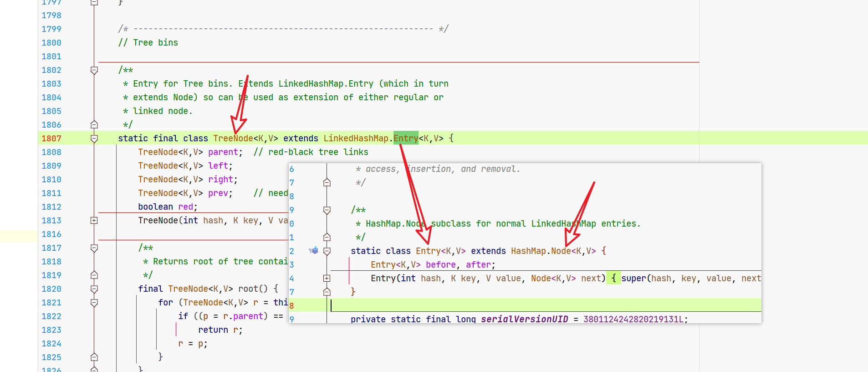Click 'r.parent' in the if condition

243,316
